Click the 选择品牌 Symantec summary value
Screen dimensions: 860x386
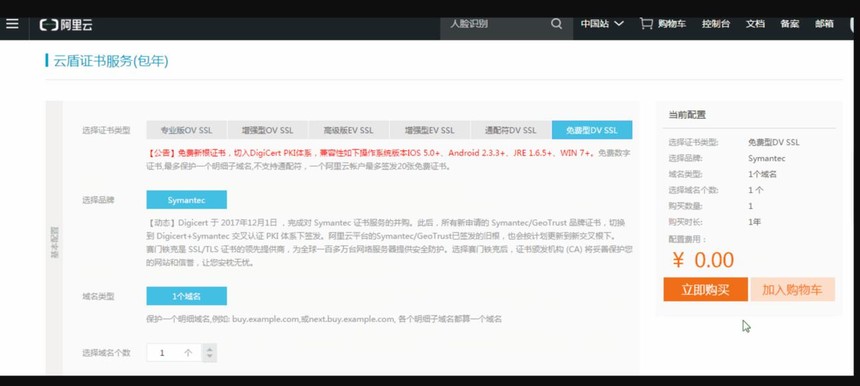click(x=767, y=158)
